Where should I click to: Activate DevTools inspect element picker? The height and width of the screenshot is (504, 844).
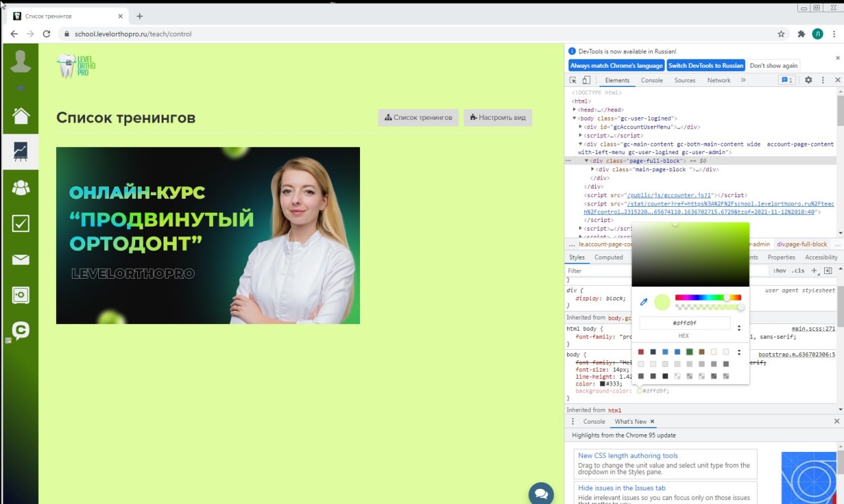tap(574, 80)
